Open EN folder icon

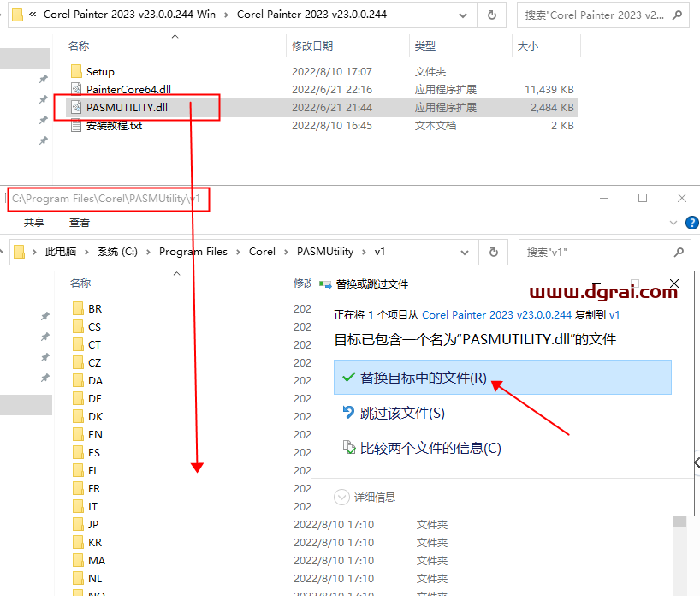[78, 434]
